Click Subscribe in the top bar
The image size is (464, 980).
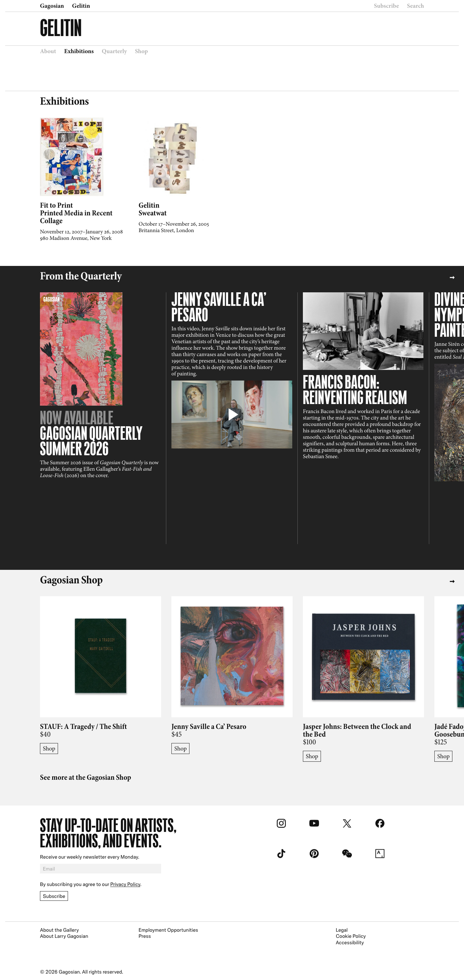coord(386,6)
